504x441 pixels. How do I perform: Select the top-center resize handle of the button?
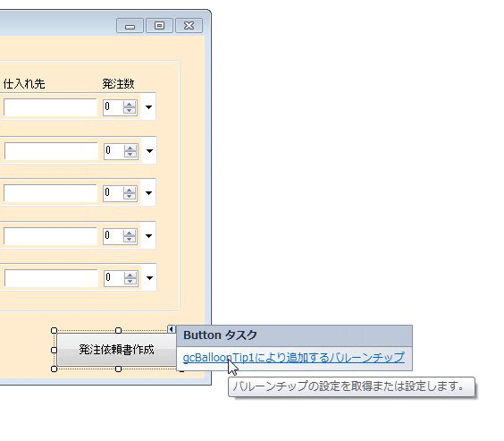118,330
